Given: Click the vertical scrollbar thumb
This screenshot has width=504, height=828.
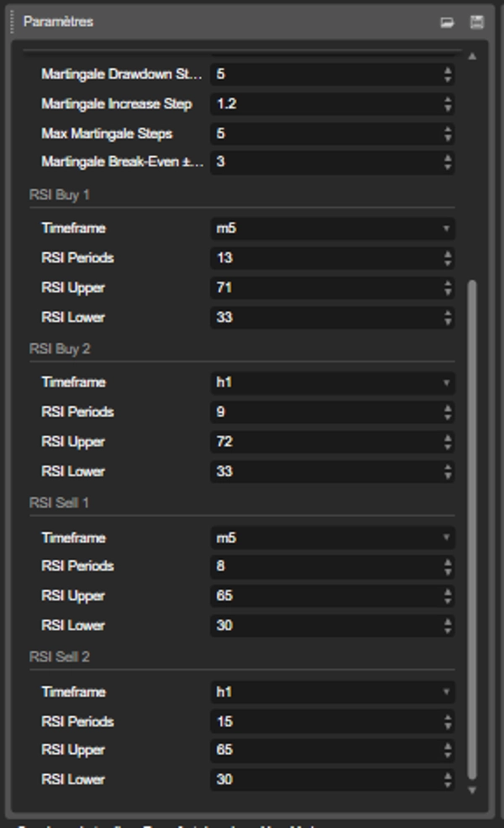Looking at the screenshot, I should click(471, 530).
